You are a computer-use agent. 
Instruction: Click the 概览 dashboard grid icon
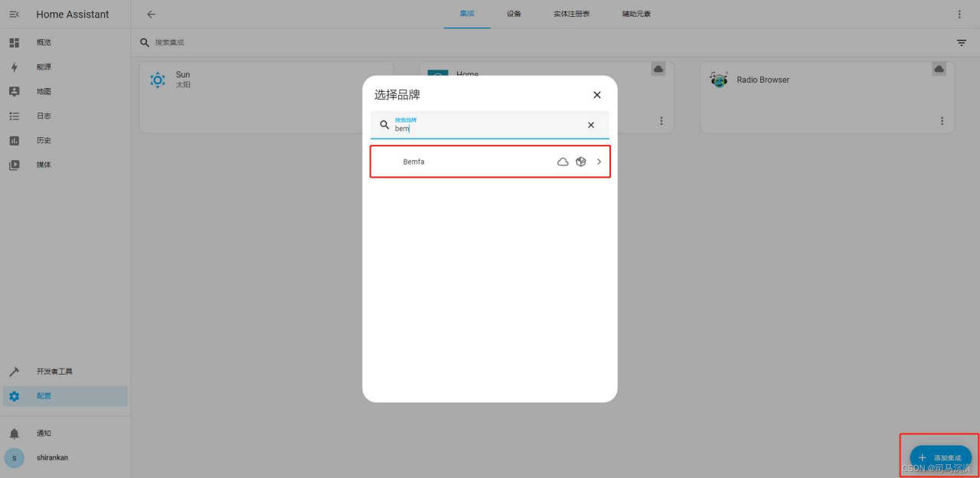tap(14, 42)
